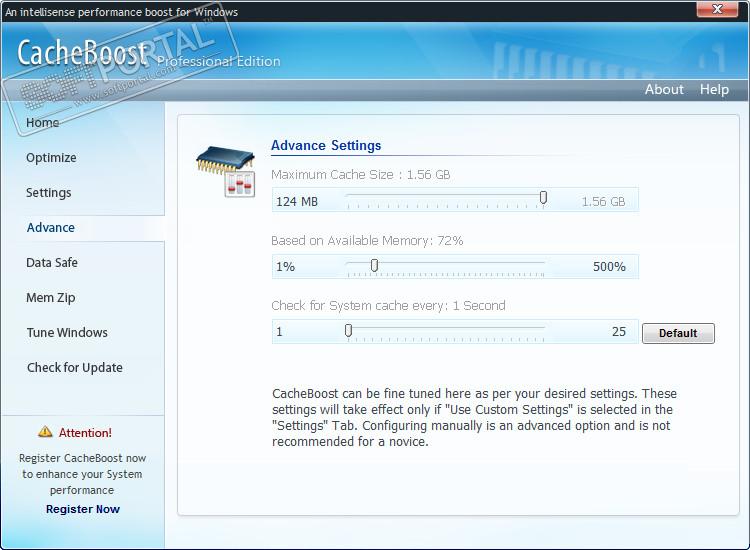Open the Help link in header
The height and width of the screenshot is (550, 750).
tap(714, 89)
